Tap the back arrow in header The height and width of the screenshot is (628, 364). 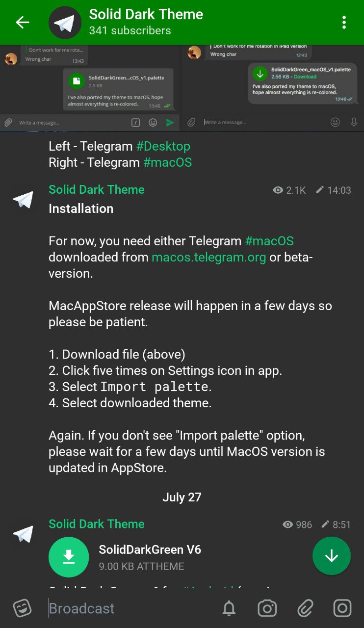pos(23,23)
